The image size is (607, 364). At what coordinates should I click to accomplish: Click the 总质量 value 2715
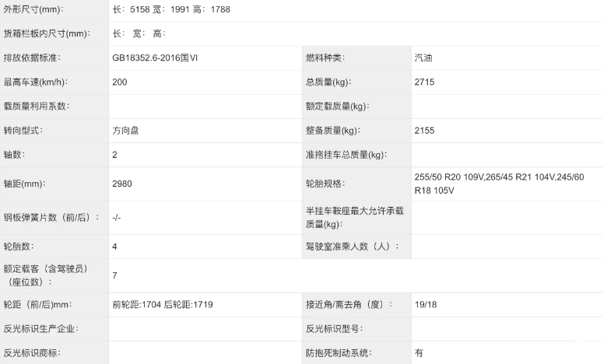(x=425, y=82)
